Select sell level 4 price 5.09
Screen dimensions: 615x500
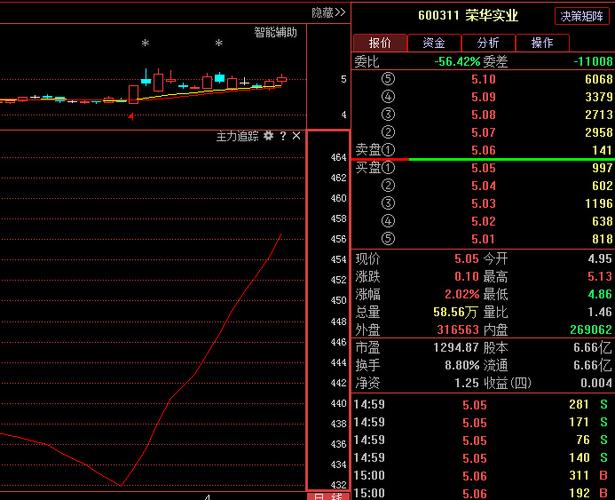(x=483, y=97)
